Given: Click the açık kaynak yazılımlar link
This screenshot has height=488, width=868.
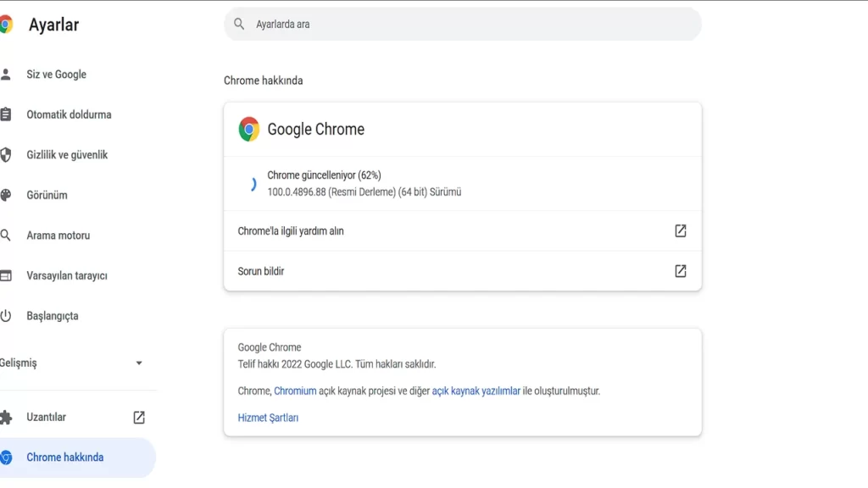Looking at the screenshot, I should click(x=476, y=391).
